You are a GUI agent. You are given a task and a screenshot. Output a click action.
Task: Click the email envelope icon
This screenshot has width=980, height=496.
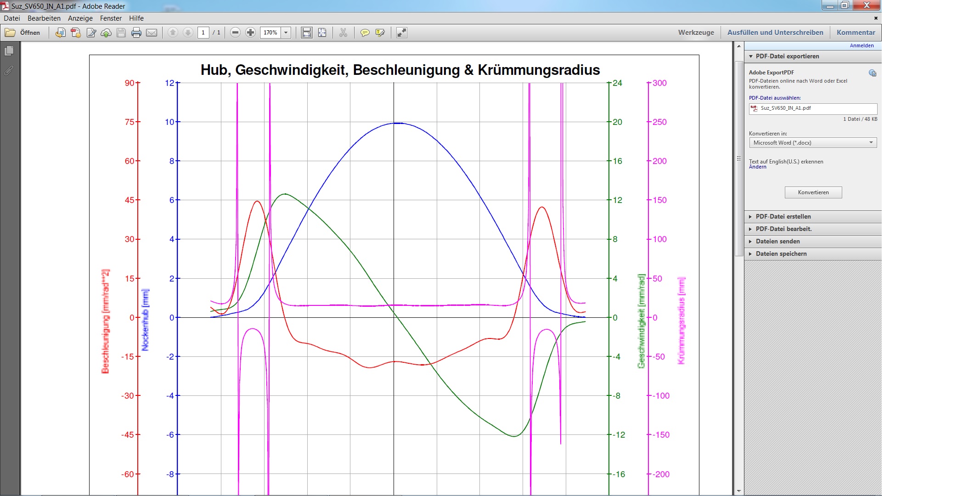point(152,33)
